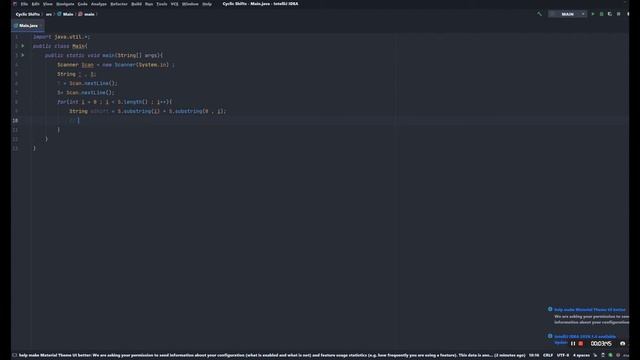Open the 4 spaces indent selector
This screenshot has height=360, width=640.
pyautogui.click(x=581, y=355)
